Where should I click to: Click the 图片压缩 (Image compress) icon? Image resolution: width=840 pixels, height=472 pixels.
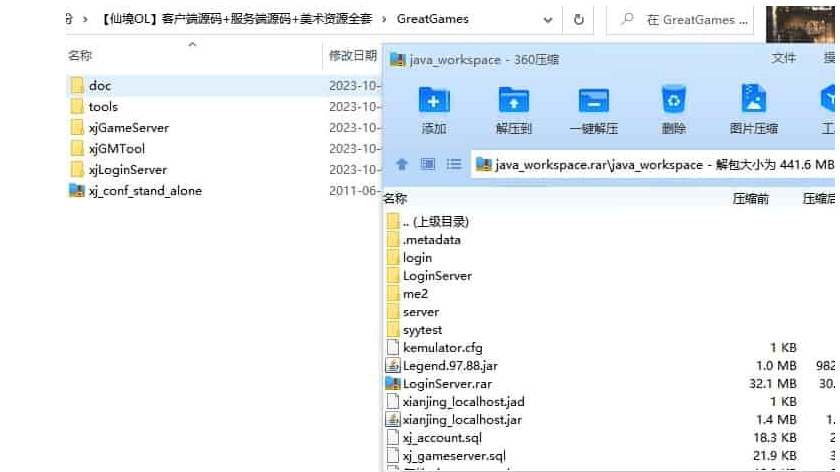[x=753, y=99]
